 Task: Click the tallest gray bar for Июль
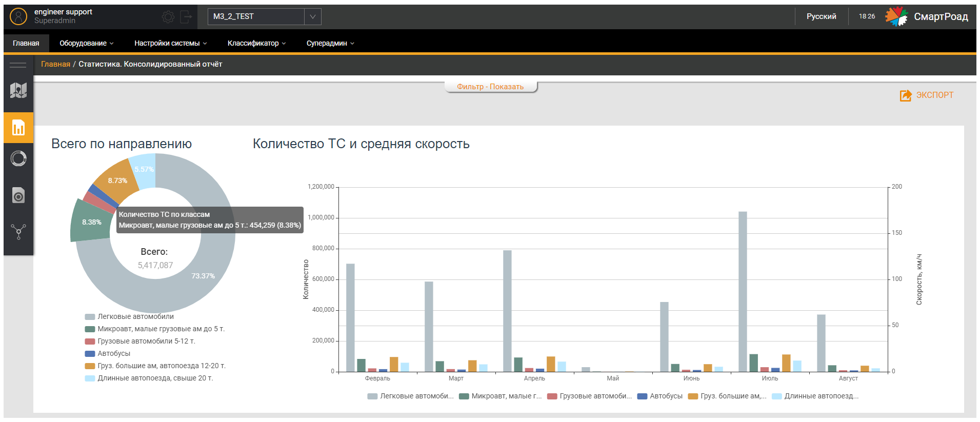pos(743,292)
